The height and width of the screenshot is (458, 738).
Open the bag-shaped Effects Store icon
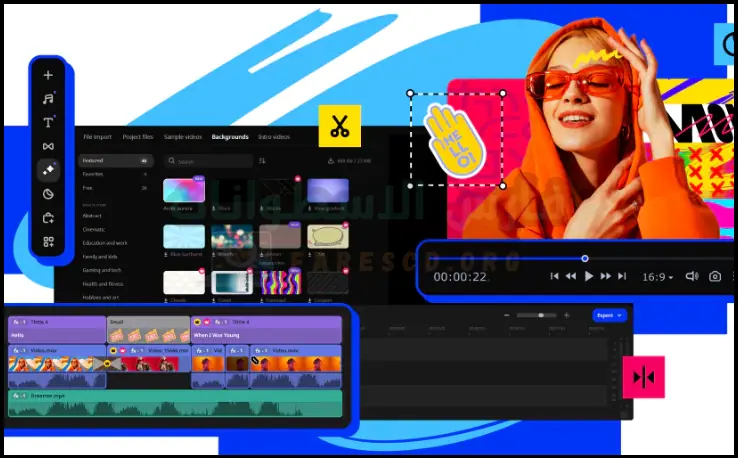[48, 218]
